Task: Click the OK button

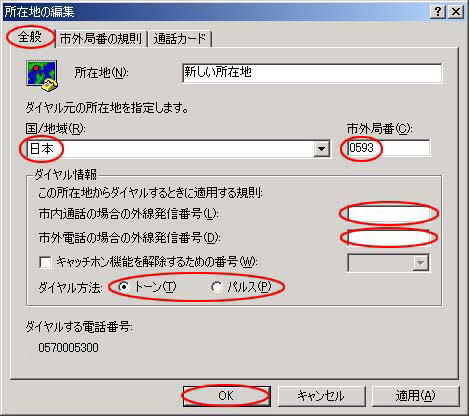Action: [226, 396]
